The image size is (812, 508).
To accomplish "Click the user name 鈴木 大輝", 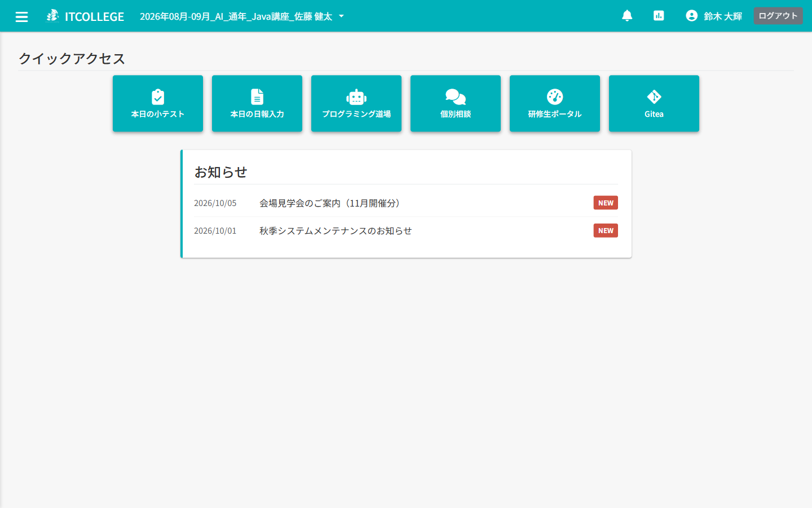I will click(x=723, y=16).
